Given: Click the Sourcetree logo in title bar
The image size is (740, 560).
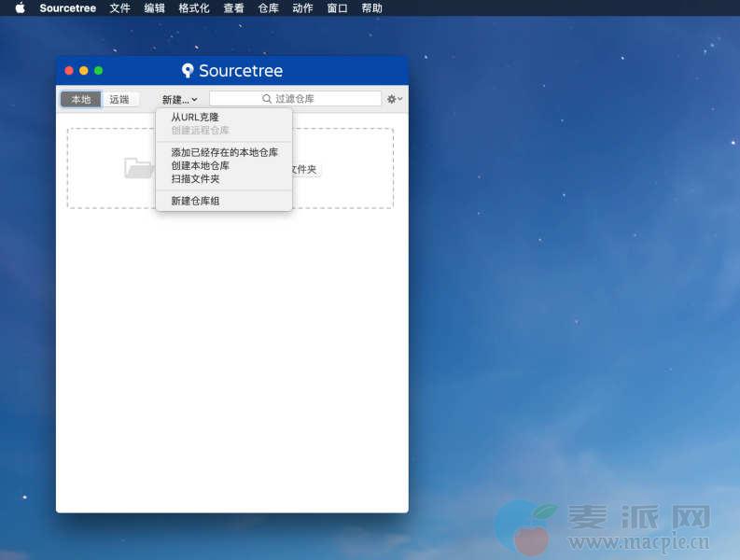Looking at the screenshot, I should (x=188, y=71).
